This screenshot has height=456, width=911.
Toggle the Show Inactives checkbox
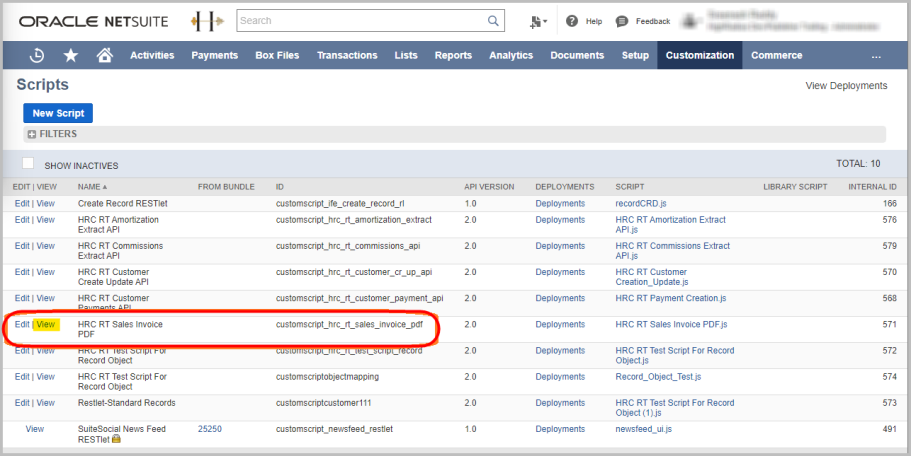(28, 164)
